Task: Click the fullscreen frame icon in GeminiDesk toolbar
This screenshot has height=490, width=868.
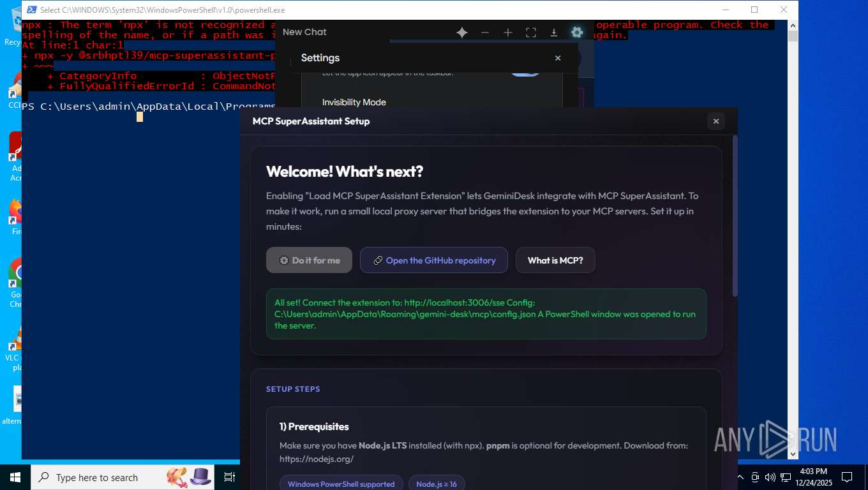Action: click(x=531, y=33)
